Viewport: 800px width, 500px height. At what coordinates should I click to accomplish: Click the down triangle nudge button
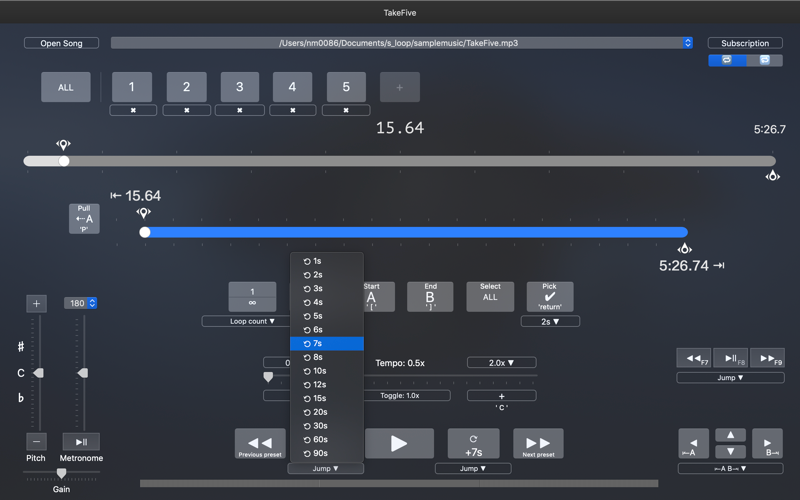coord(731,451)
